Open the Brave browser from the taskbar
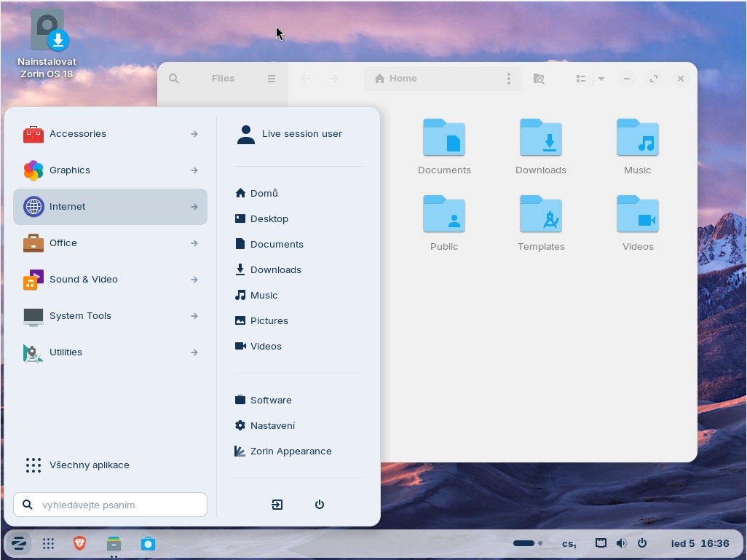The image size is (747, 560). [79, 543]
